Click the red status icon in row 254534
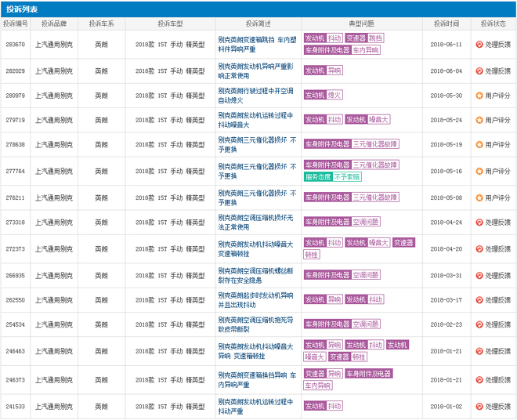The height and width of the screenshot is (420, 517). [479, 324]
